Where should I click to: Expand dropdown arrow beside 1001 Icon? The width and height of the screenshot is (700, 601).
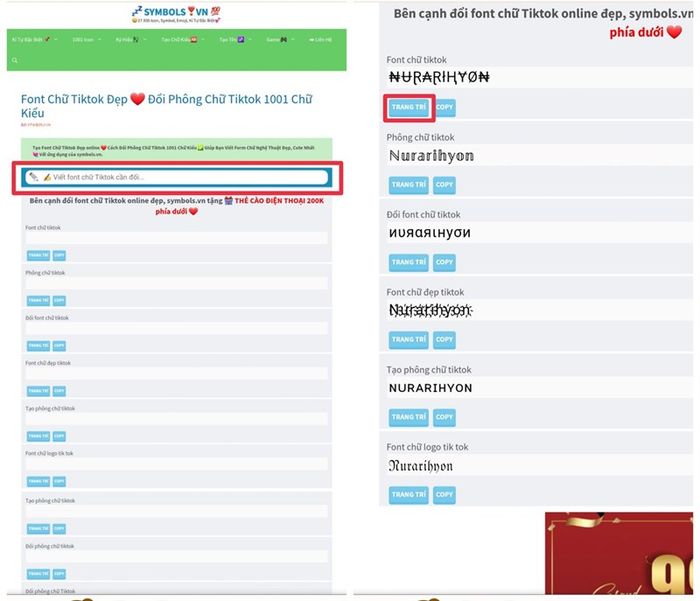pyautogui.click(x=99, y=40)
